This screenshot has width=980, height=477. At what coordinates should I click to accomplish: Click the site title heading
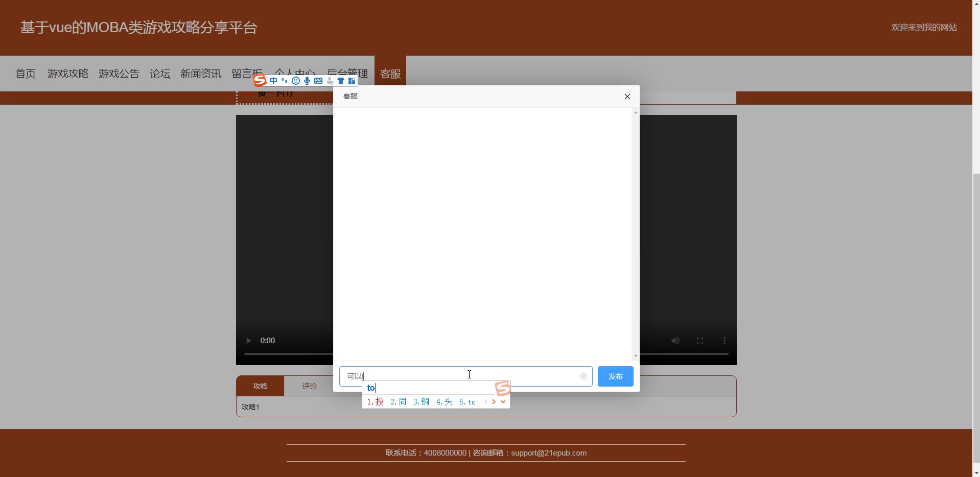tap(138, 28)
